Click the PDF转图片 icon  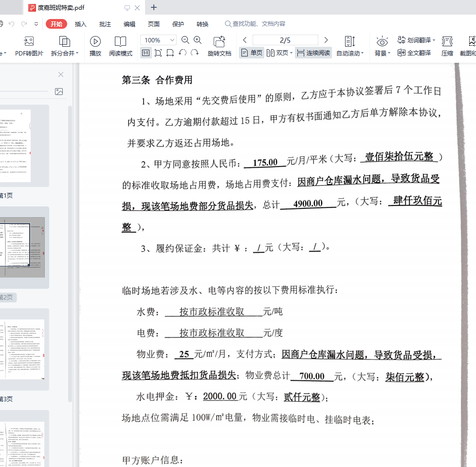[x=29, y=41]
